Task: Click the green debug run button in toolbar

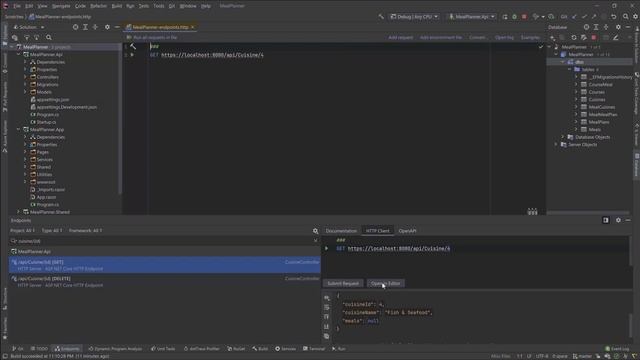Action: pyautogui.click(x=514, y=17)
